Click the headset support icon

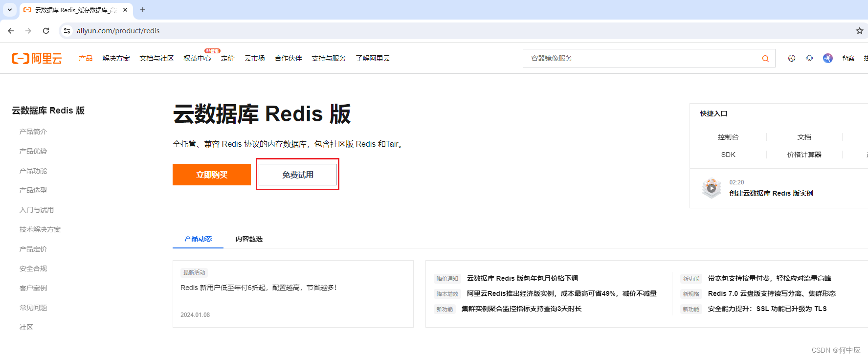point(809,58)
